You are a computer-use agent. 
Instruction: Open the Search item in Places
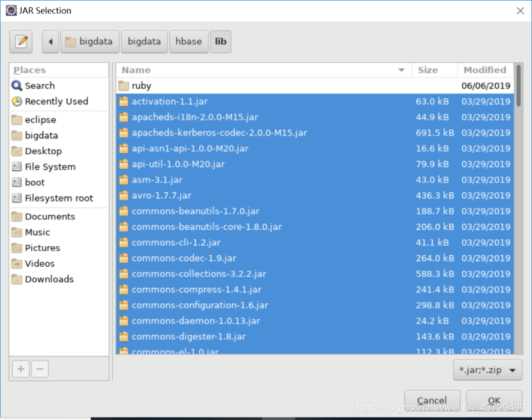coord(38,85)
